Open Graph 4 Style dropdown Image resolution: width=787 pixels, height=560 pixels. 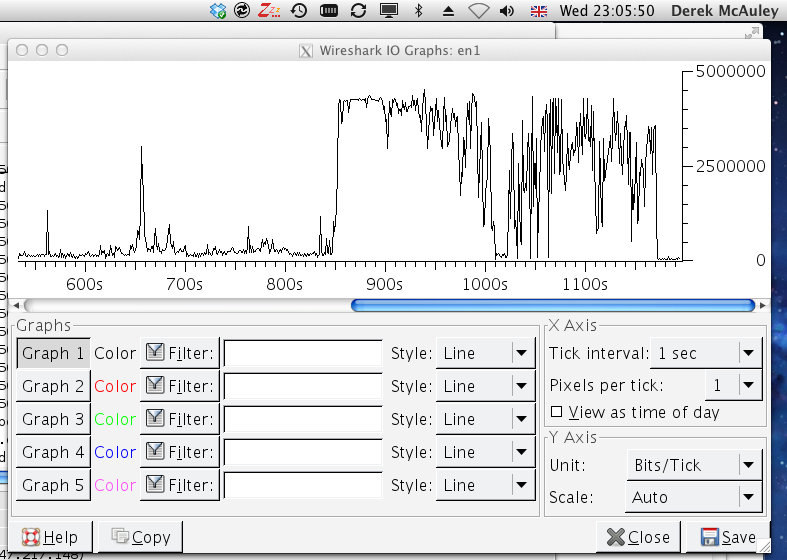[x=485, y=452]
